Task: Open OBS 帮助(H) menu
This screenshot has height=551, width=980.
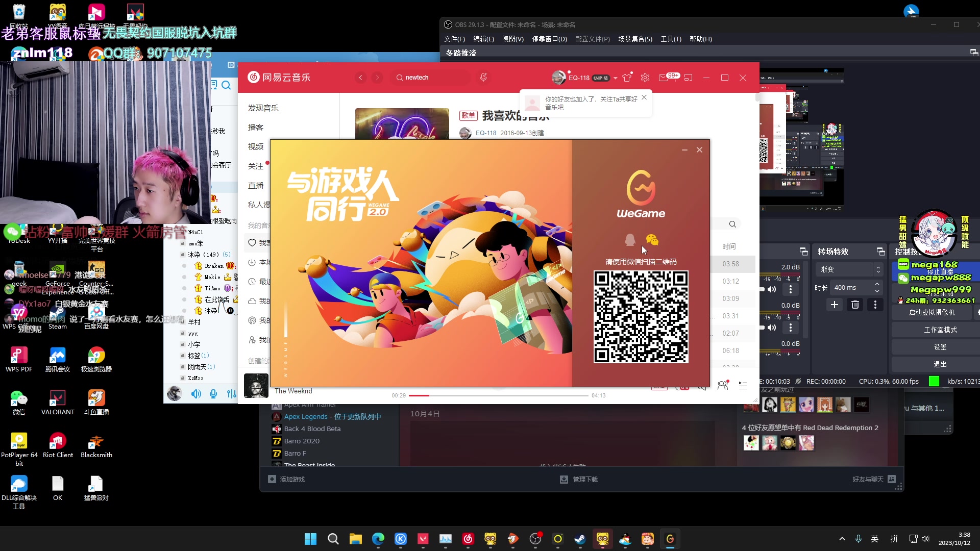Action: coord(701,39)
